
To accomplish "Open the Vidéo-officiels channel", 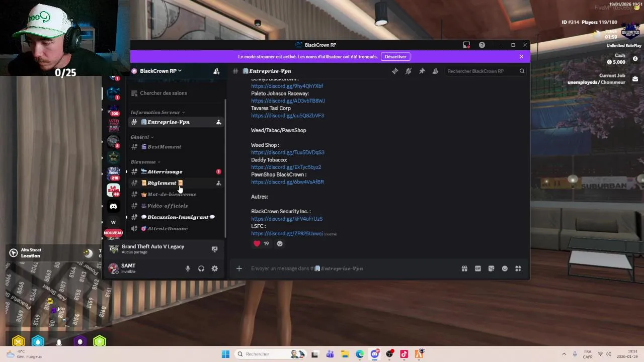I will (x=176, y=206).
